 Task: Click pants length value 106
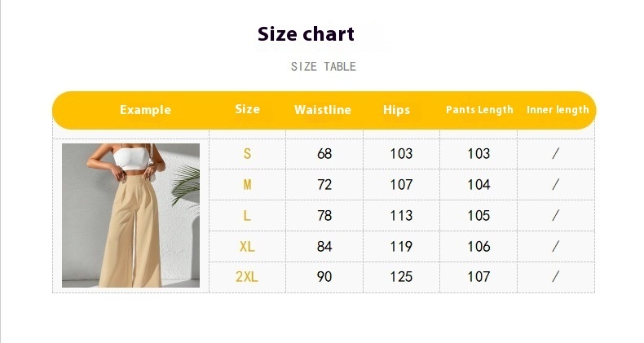[x=479, y=247]
